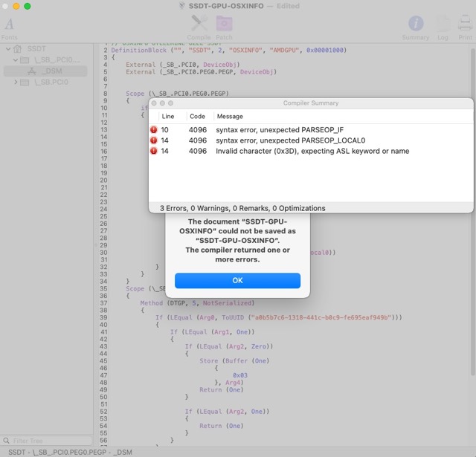476x457 pixels.
Task: Open the Fonts panel
Action: tap(9, 27)
